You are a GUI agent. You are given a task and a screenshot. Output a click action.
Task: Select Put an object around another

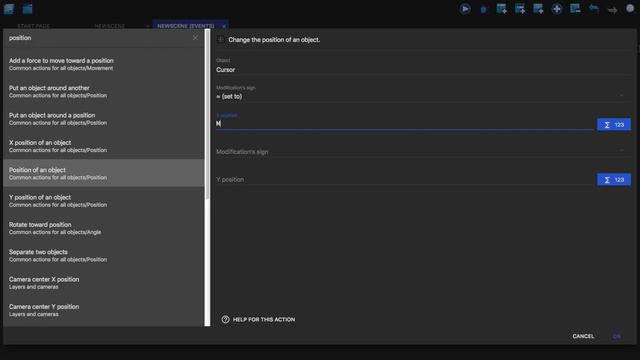104,91
